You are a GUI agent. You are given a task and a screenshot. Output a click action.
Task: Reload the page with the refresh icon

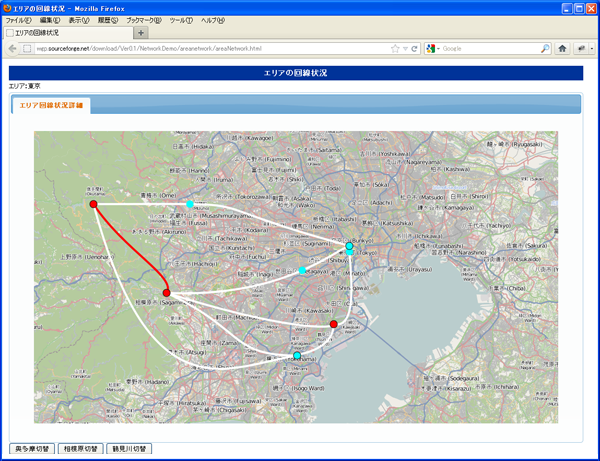tap(414, 49)
